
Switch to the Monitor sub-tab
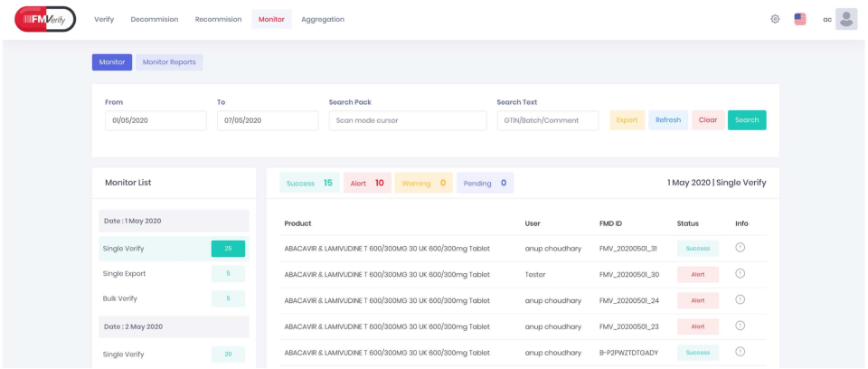[112, 62]
